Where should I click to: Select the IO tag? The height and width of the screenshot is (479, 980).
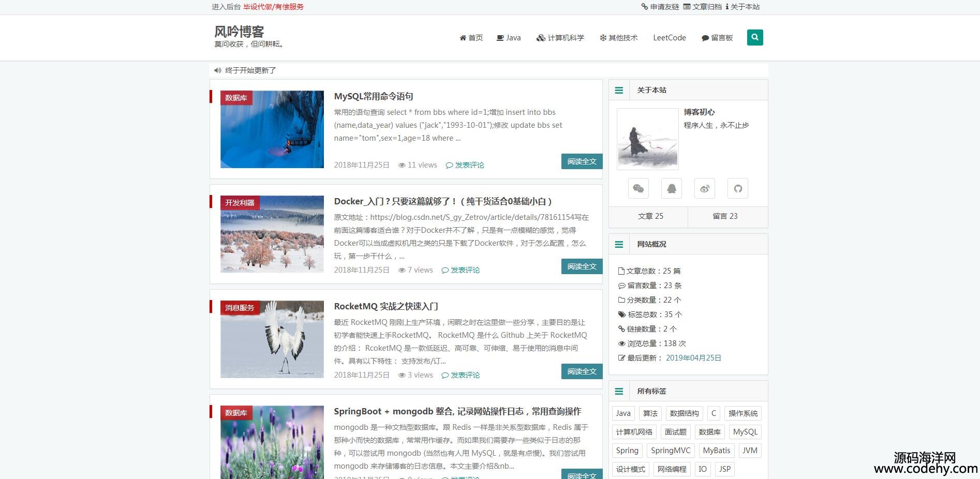tap(703, 469)
